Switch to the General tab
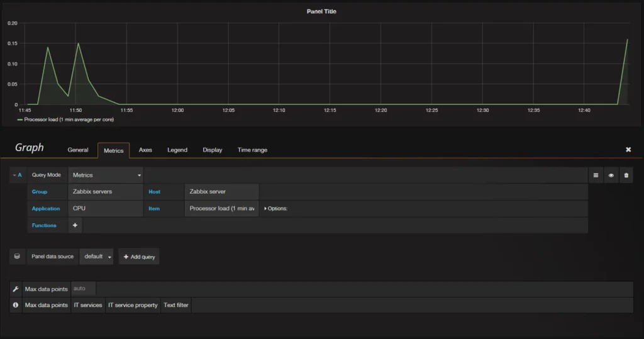This screenshot has height=339, width=644. pyautogui.click(x=77, y=150)
